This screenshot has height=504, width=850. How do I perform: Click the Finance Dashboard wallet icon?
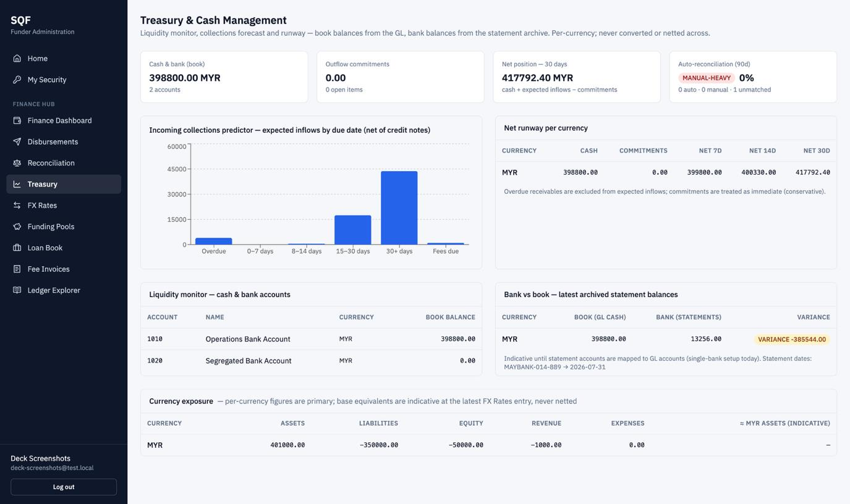[x=17, y=120]
